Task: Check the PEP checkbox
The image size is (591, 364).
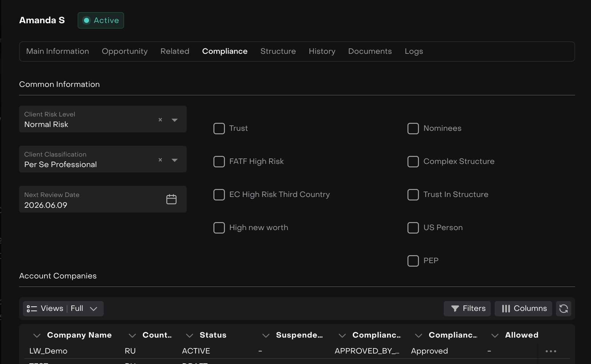Action: (x=413, y=261)
